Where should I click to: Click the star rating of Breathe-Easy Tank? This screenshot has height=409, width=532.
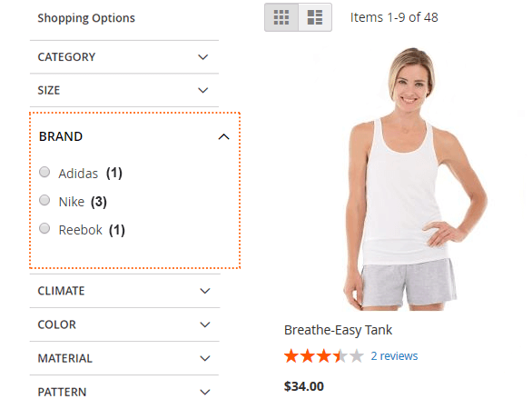click(x=324, y=356)
